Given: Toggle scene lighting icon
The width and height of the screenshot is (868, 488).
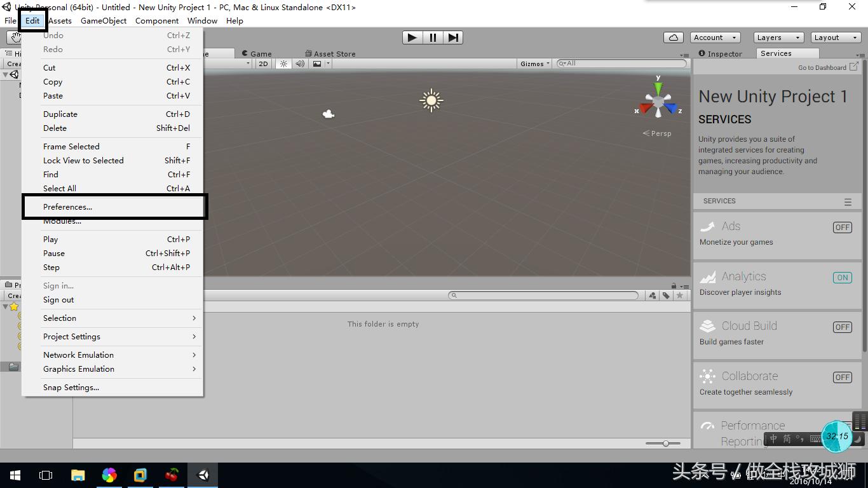Looking at the screenshot, I should [x=283, y=64].
